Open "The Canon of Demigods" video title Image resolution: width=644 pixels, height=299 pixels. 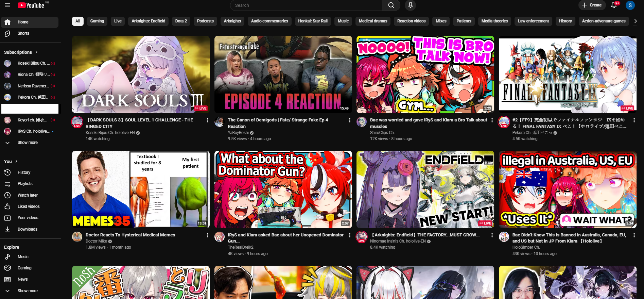click(278, 123)
